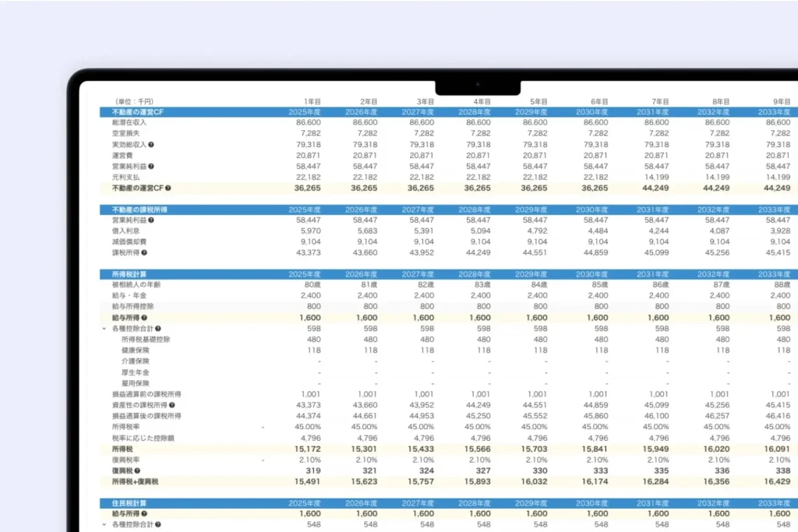Click help icon beside 給与所得 in 住民税計算 section
Screen dimensions: 798x532
(144, 514)
